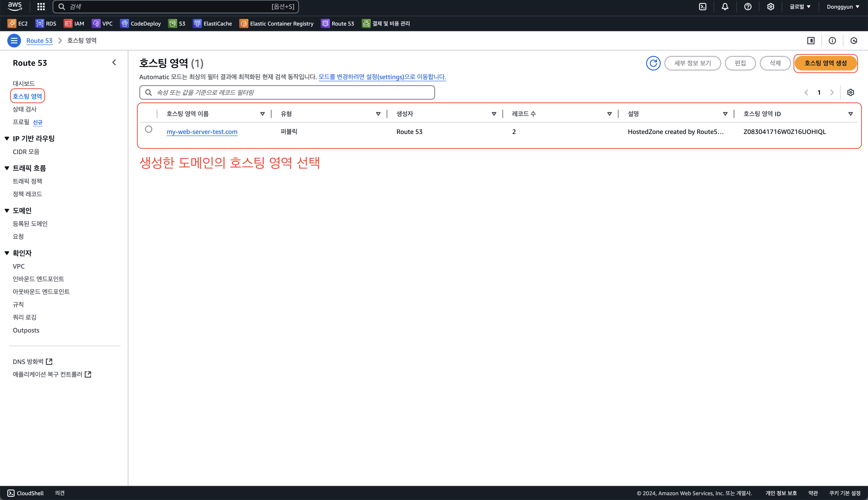The height and width of the screenshot is (500, 868).
Task: Open the AWS services grid menu icon
Action: (x=41, y=7)
